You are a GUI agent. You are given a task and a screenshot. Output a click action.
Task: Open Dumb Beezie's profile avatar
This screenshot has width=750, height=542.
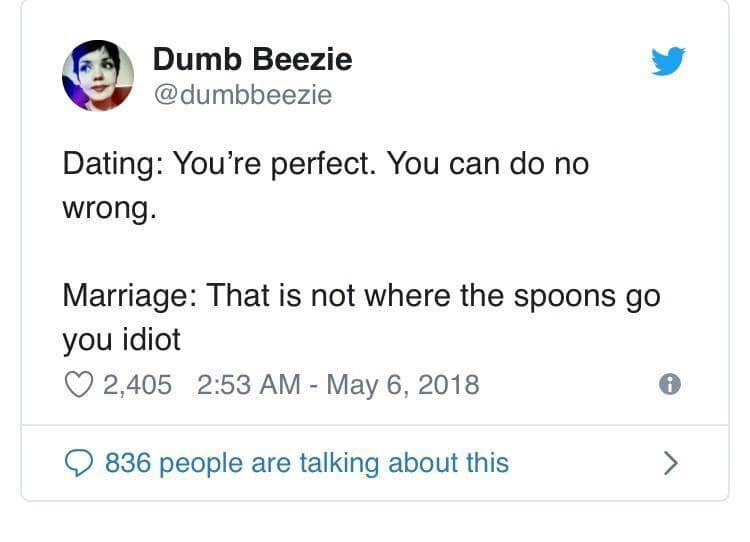(98, 75)
